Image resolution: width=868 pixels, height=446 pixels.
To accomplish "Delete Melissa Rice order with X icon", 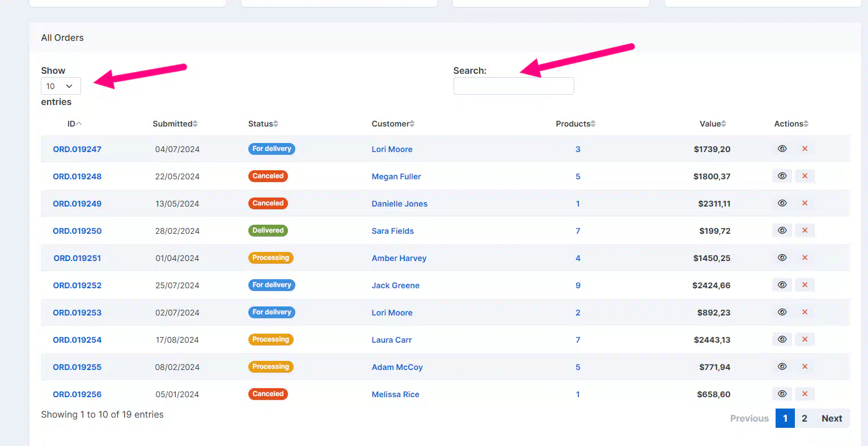I will click(805, 394).
